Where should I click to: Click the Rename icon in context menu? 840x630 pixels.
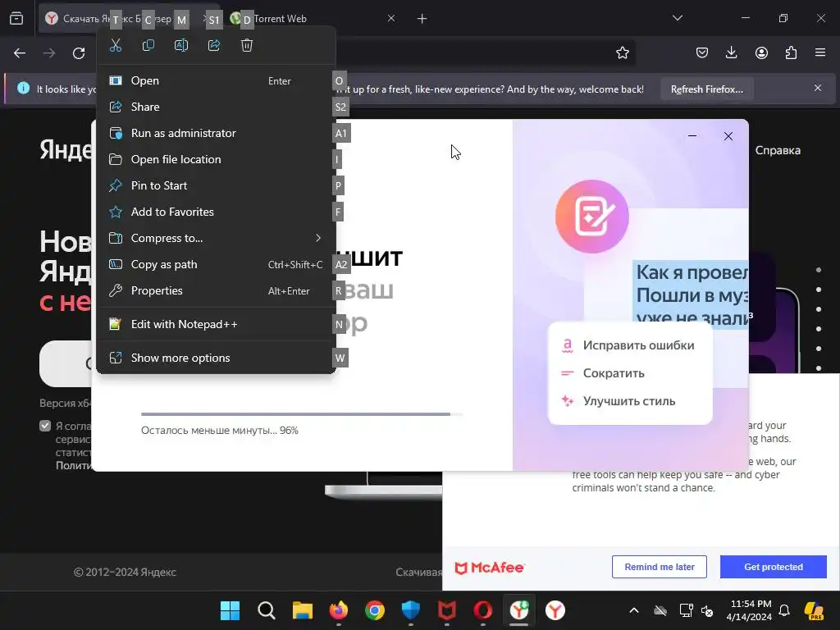(181, 46)
